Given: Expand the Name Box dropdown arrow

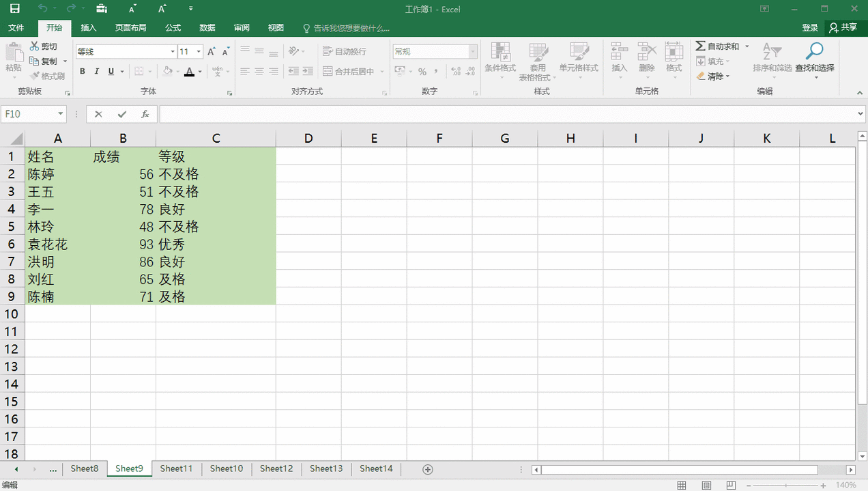Looking at the screenshot, I should (x=61, y=114).
